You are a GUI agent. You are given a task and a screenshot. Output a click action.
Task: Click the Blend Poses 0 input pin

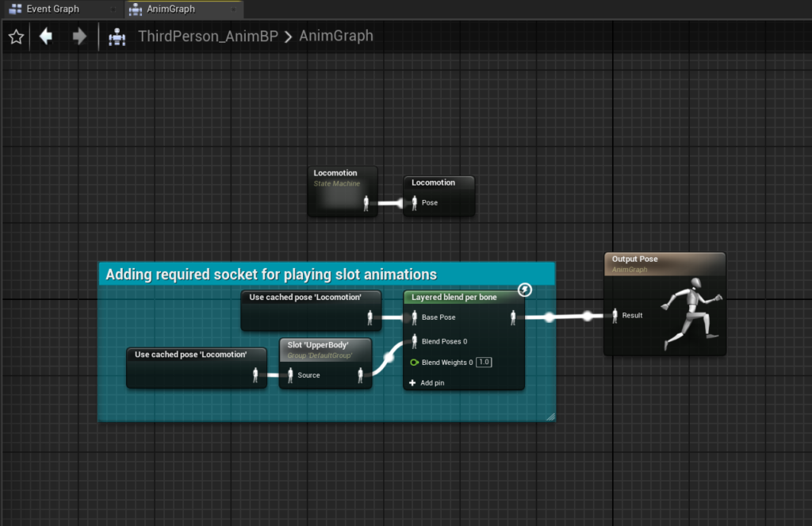(413, 341)
